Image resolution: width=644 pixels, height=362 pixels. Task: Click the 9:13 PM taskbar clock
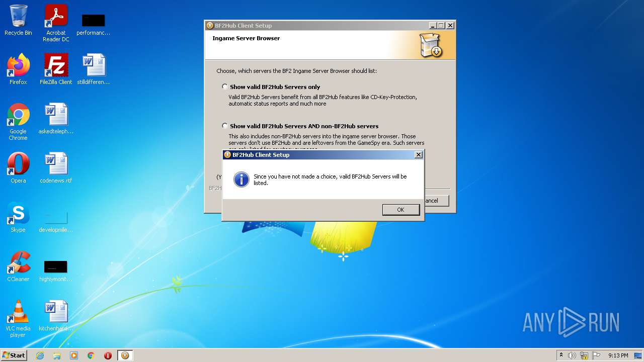618,355
